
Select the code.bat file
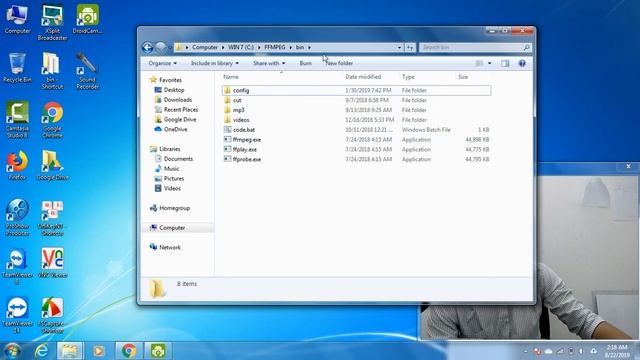click(x=356, y=129)
